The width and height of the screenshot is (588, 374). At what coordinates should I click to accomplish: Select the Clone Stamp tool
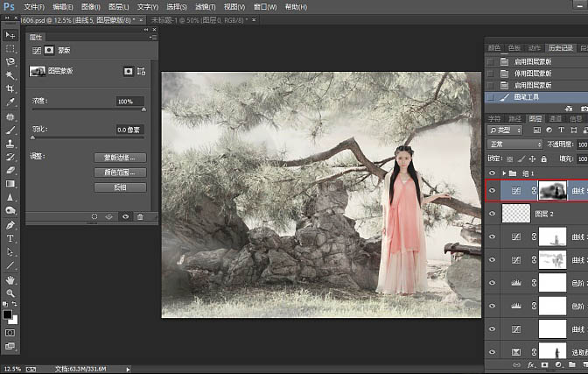coord(10,144)
